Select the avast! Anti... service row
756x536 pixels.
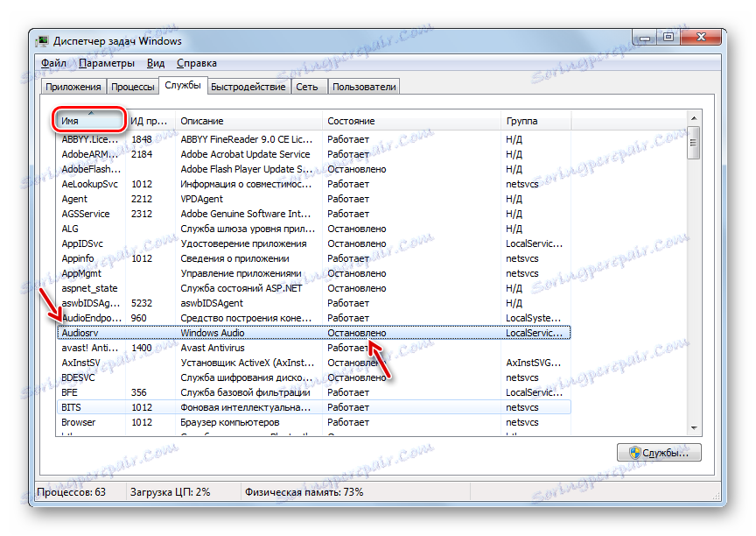click(x=313, y=348)
